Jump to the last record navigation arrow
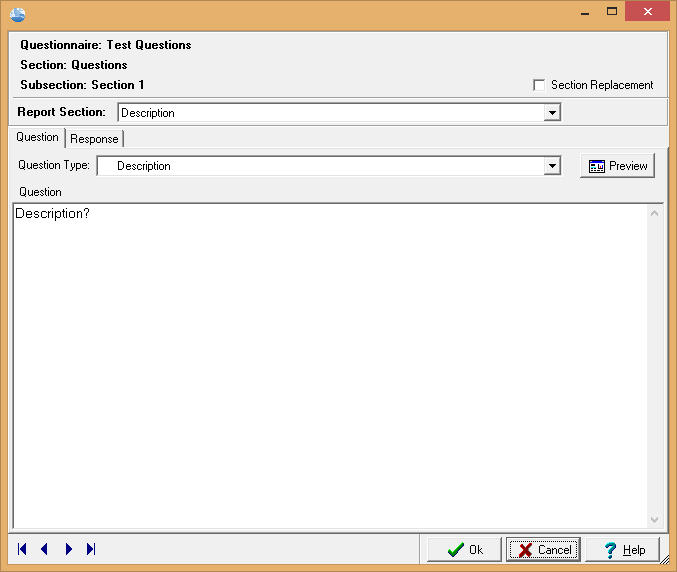The width and height of the screenshot is (677, 572). [91, 549]
